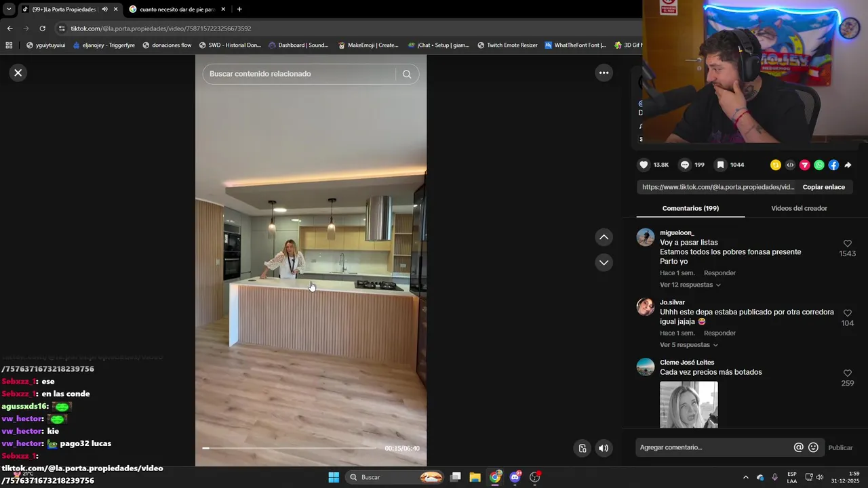Close the TikTok video viewer
868x488 pixels.
click(18, 73)
